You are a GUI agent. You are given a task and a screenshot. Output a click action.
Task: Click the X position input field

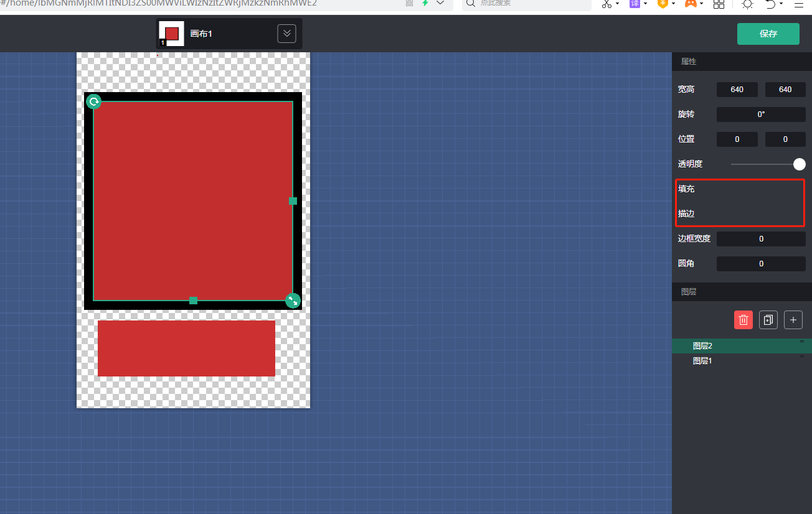[x=737, y=139]
